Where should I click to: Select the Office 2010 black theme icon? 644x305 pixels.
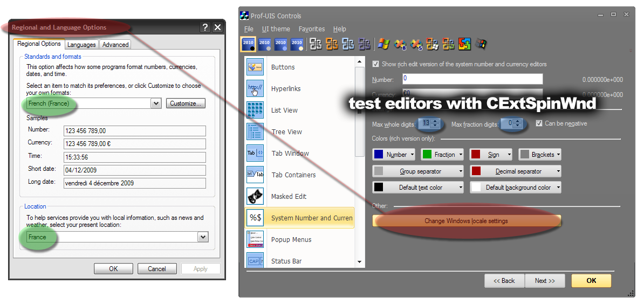(249, 44)
